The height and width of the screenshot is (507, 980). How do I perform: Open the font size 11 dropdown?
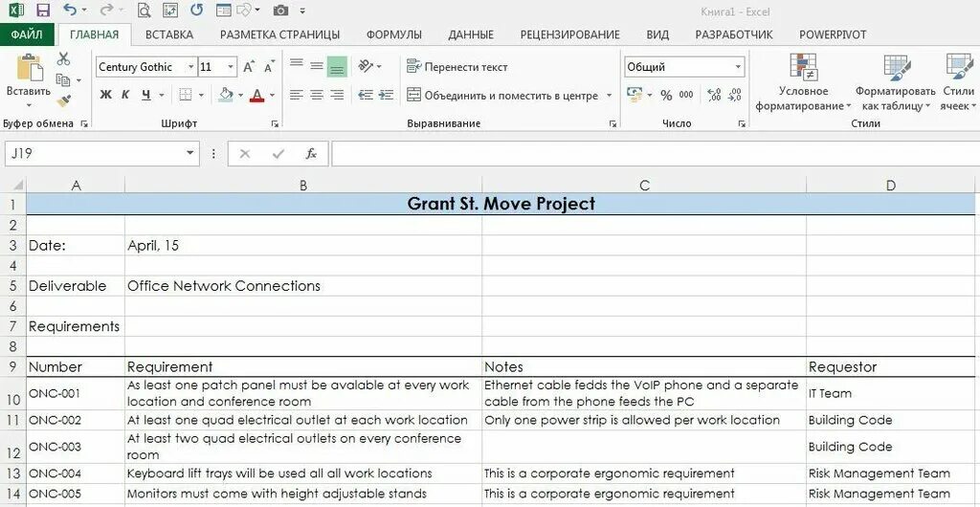[x=232, y=67]
